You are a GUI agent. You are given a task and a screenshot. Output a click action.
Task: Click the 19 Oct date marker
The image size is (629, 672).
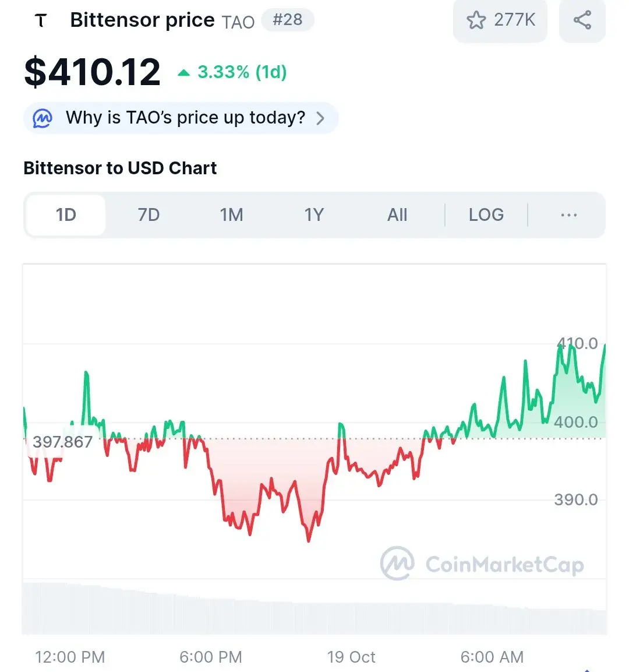351,657
